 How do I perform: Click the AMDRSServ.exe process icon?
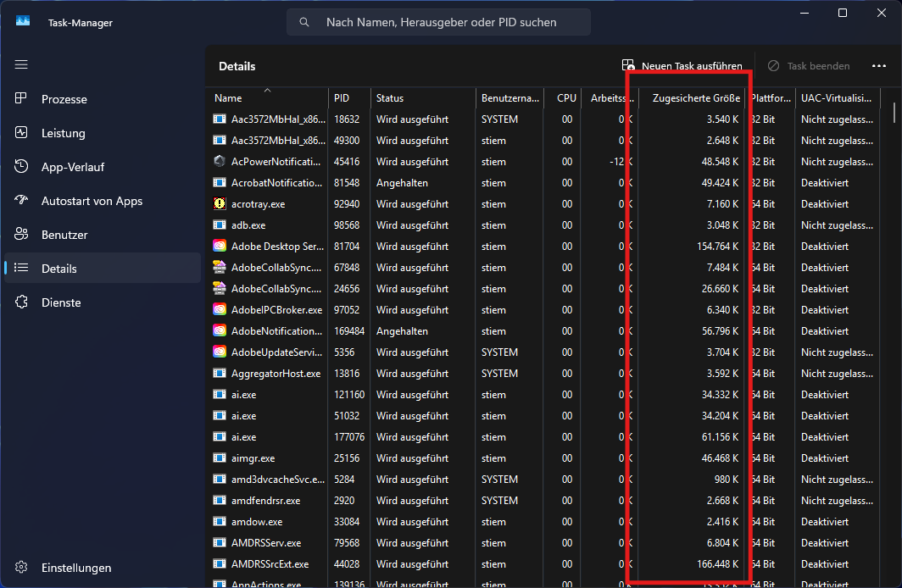tap(220, 542)
